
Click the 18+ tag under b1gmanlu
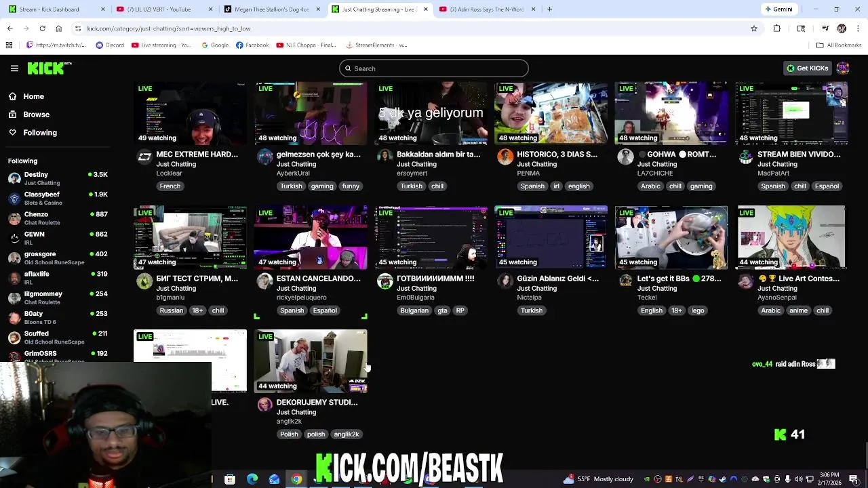click(197, 310)
